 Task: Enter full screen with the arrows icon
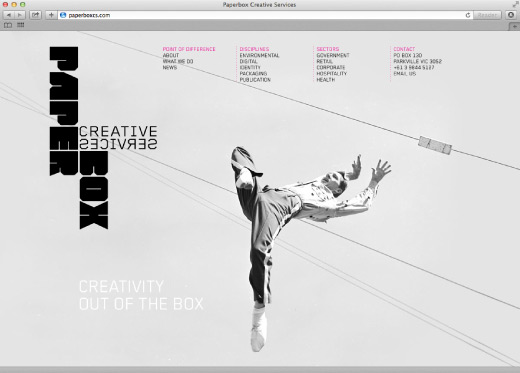click(x=515, y=4)
